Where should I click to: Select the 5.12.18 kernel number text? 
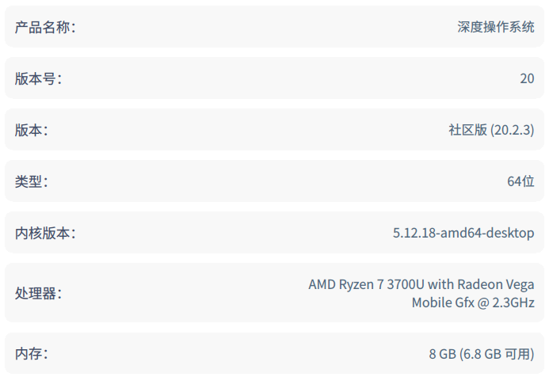point(414,234)
